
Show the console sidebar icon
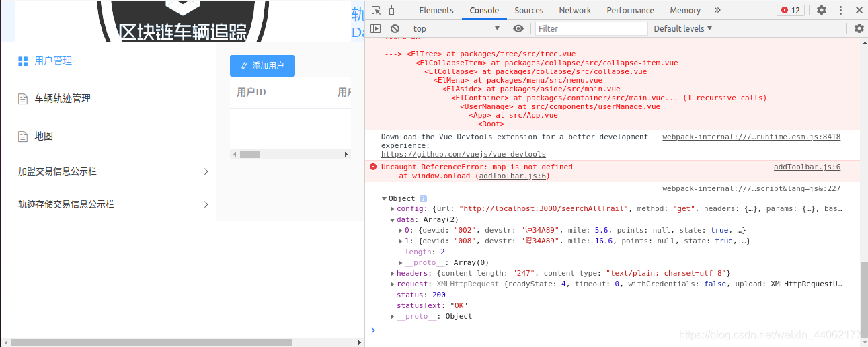(376, 28)
